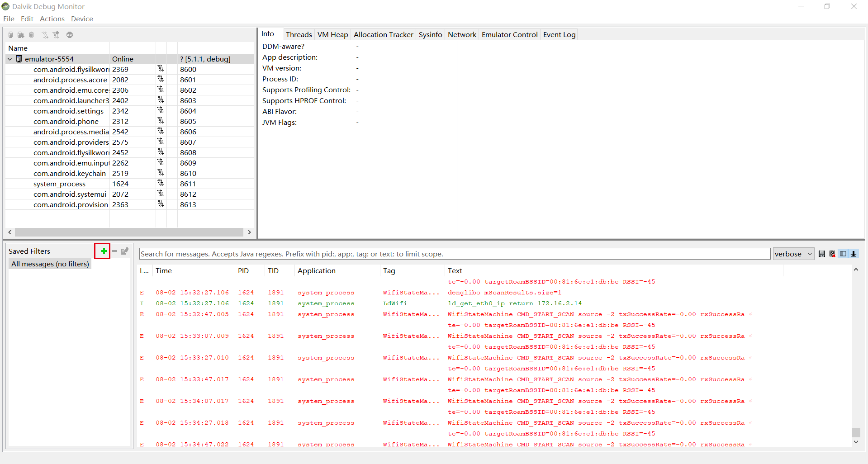Image resolution: width=868 pixels, height=464 pixels.
Task: Select the com.android.phone process
Action: tap(130, 121)
